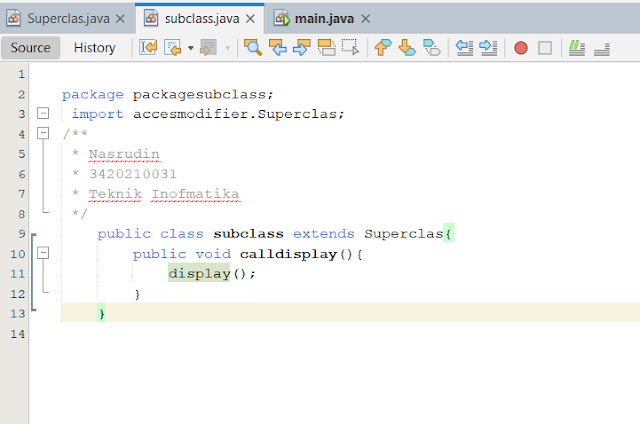Switch to Source view
The height and width of the screenshot is (424, 640).
31,48
